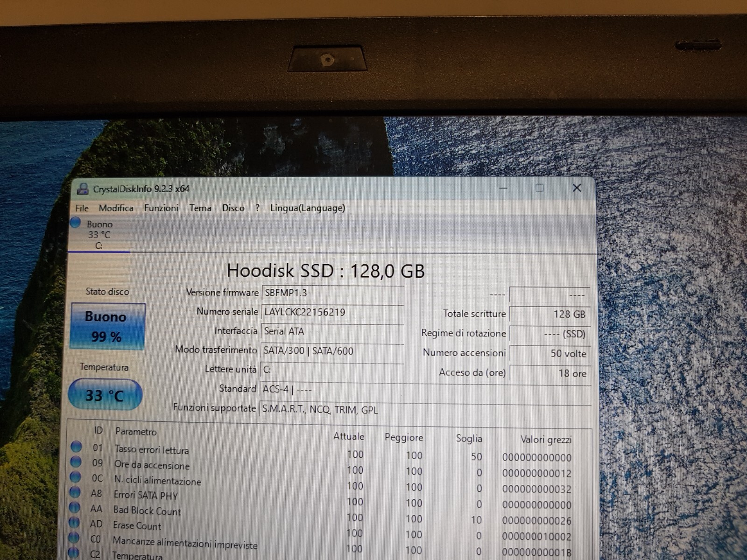Click the Totale scritture value 128 GB

(x=550, y=314)
